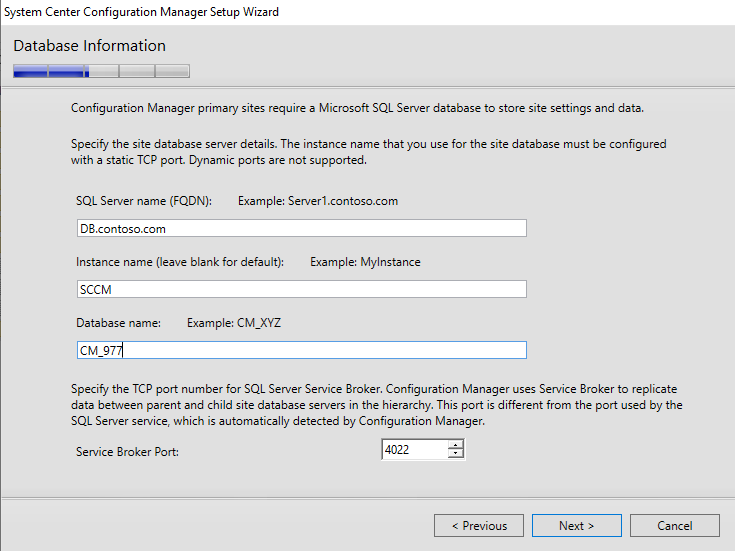Click the 'Database name:' label
Image resolution: width=735 pixels, height=551 pixels.
click(x=119, y=323)
